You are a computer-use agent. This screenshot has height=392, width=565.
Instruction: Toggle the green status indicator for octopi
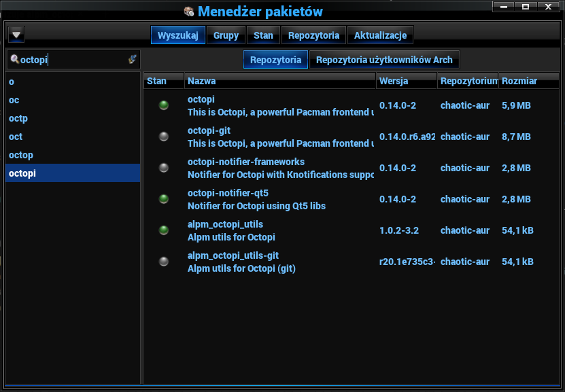(x=164, y=105)
